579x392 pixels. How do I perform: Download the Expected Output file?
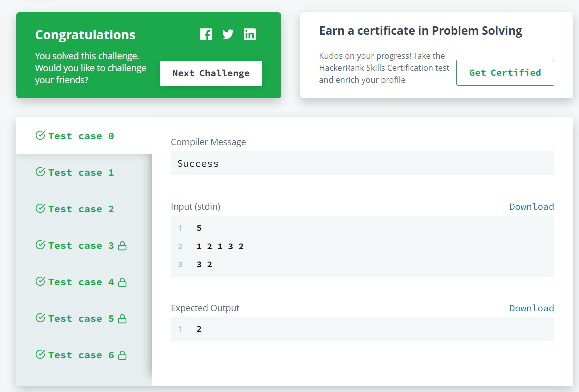click(532, 308)
